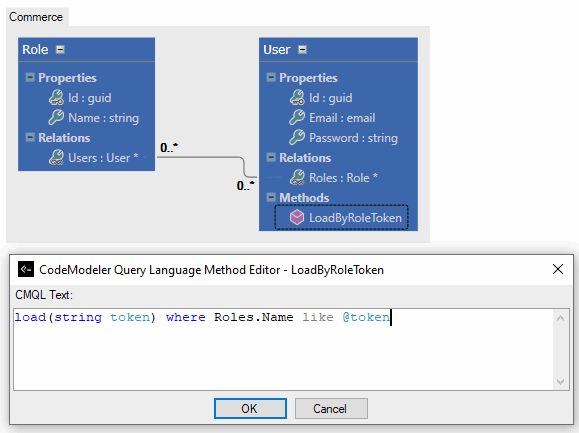Click the 'where' keyword in the query
Screen dimensions: 579x433
tap(185, 317)
